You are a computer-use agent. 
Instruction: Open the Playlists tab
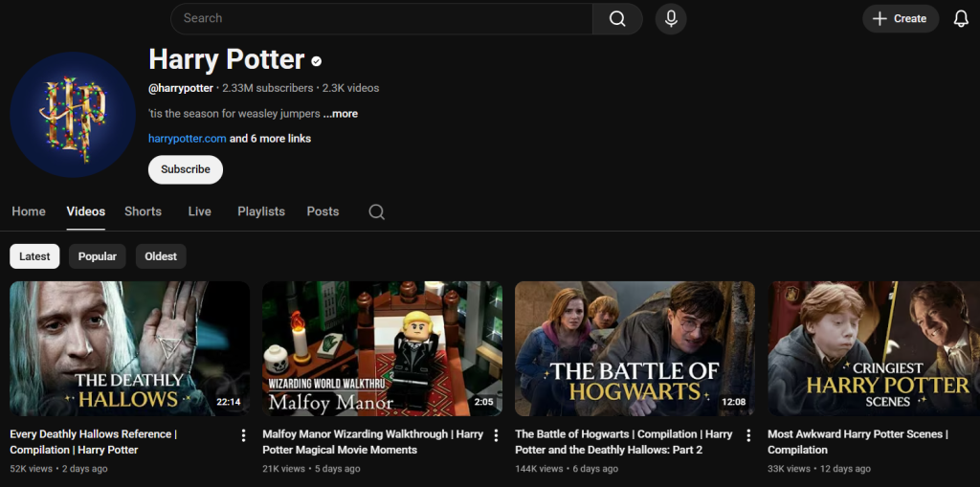pos(261,212)
